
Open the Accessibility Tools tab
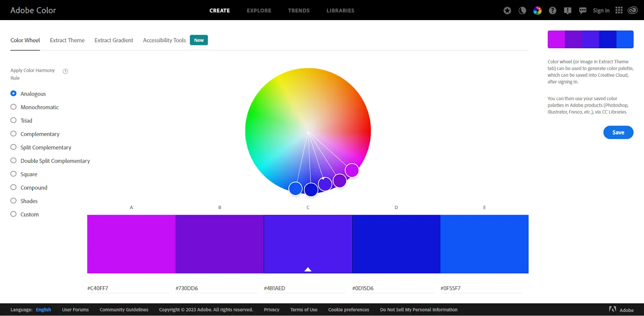(165, 40)
